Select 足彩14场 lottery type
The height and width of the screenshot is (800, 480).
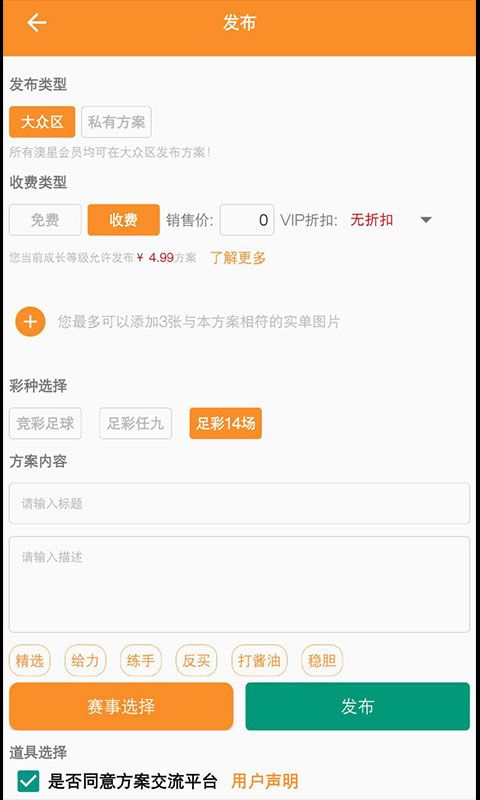tap(225, 423)
